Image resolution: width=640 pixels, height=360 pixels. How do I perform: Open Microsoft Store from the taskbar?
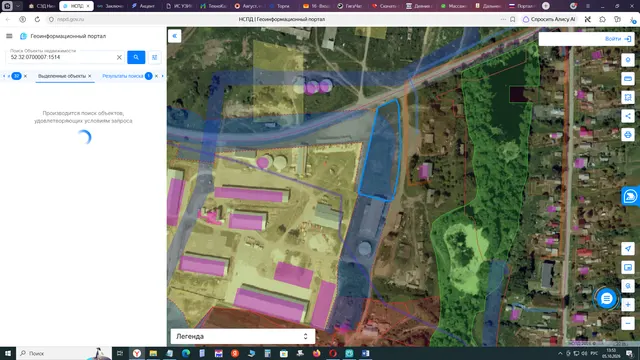tap(284, 353)
